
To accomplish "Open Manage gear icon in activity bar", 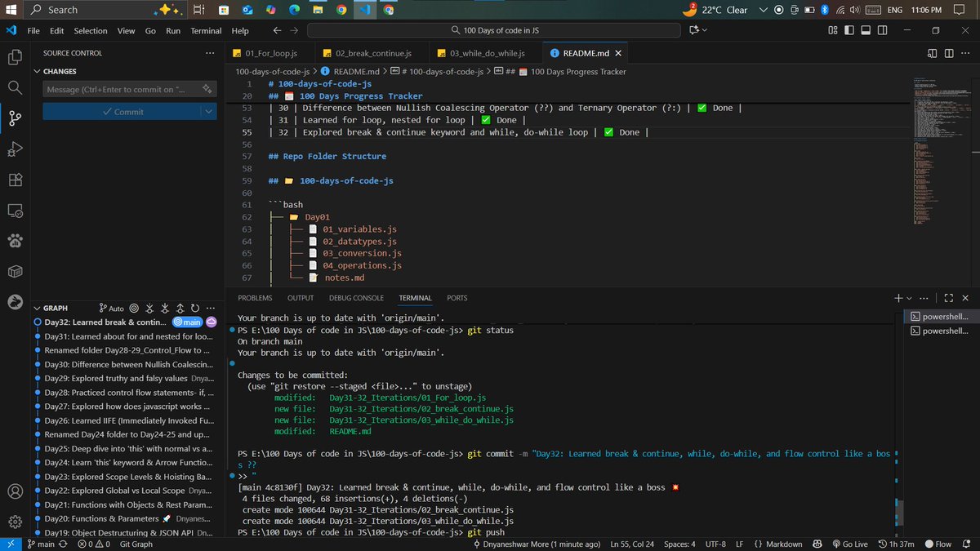I will pyautogui.click(x=15, y=521).
